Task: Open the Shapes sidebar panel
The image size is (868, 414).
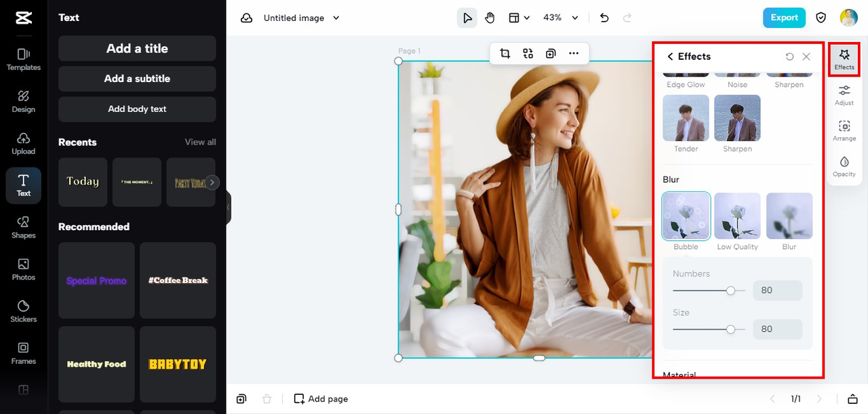Action: (x=24, y=227)
